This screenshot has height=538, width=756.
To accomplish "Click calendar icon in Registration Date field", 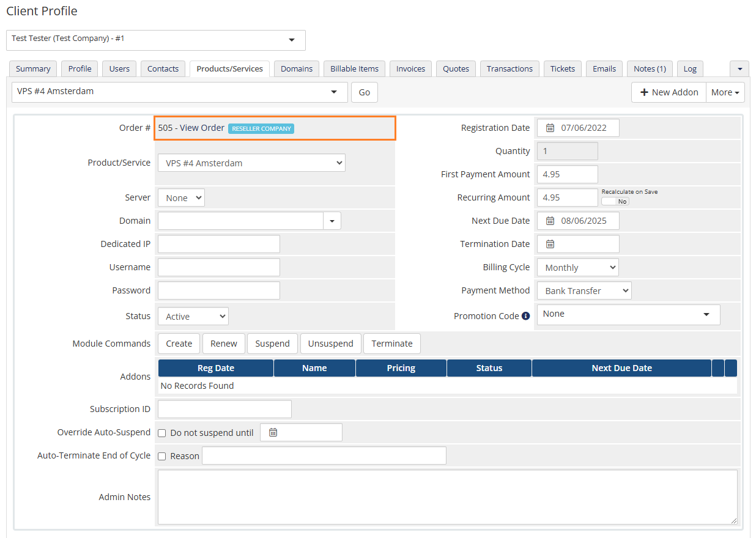I will [550, 128].
